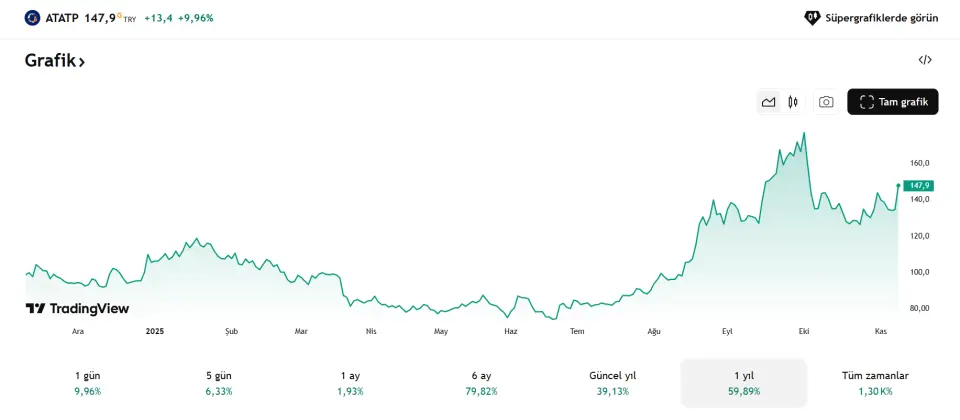This screenshot has height=420, width=960.
Task: Click the fullscreen icon in Tam grafik
Action: coord(865,102)
